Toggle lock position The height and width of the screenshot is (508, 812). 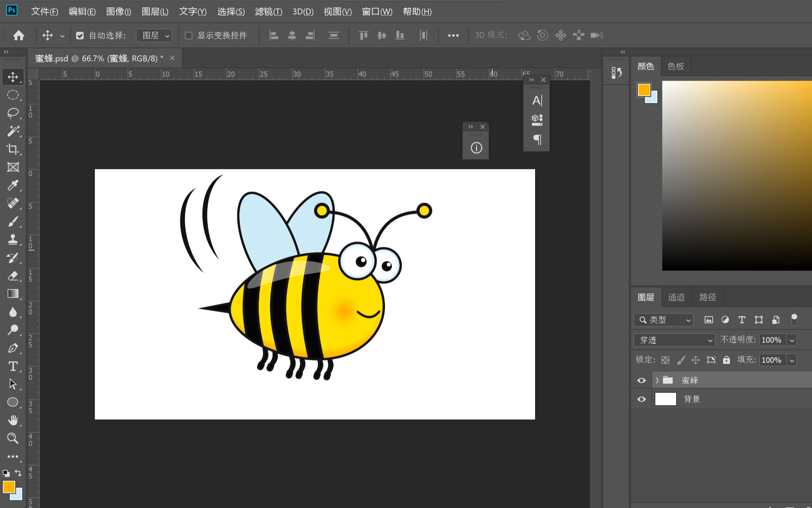[x=696, y=360]
